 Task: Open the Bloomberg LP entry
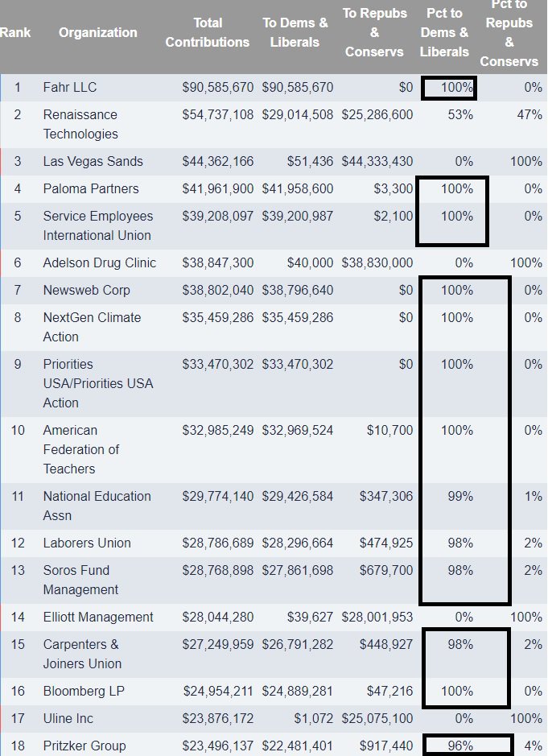(x=84, y=691)
